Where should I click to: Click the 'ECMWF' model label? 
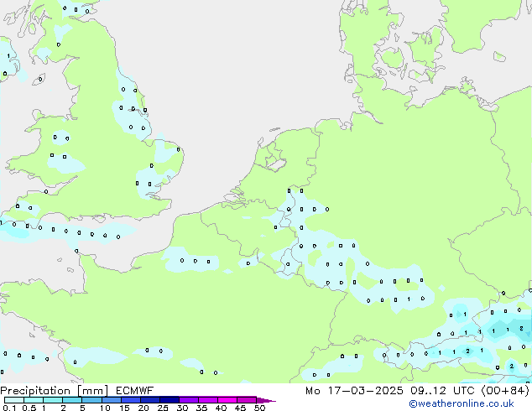coord(135,391)
